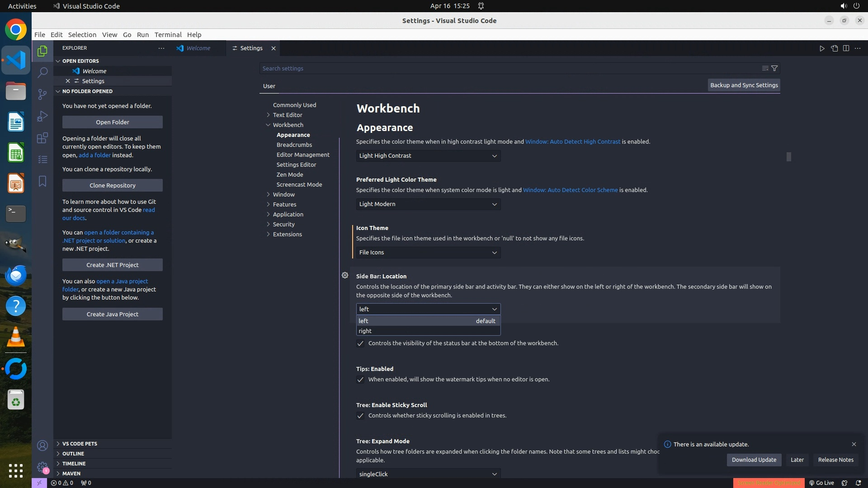Click the settings filter funnel icon
The image size is (868, 488).
[x=774, y=68]
